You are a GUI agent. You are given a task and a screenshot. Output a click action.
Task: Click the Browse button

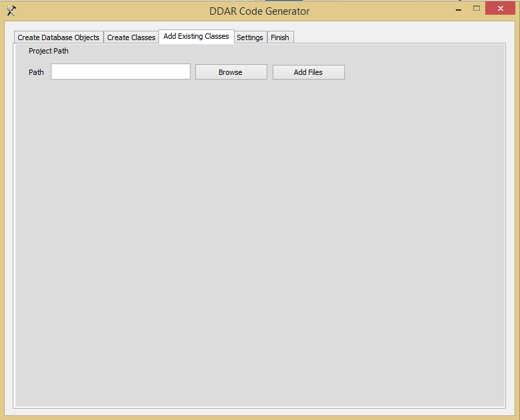(x=231, y=72)
